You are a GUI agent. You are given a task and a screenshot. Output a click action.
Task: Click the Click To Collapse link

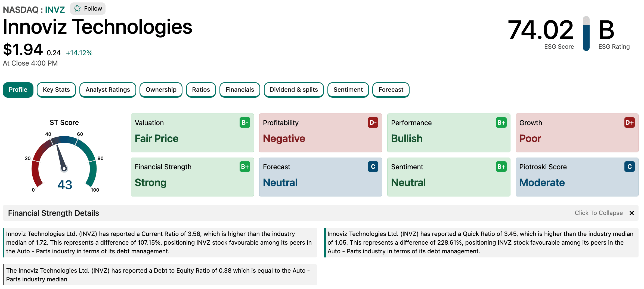(x=599, y=213)
